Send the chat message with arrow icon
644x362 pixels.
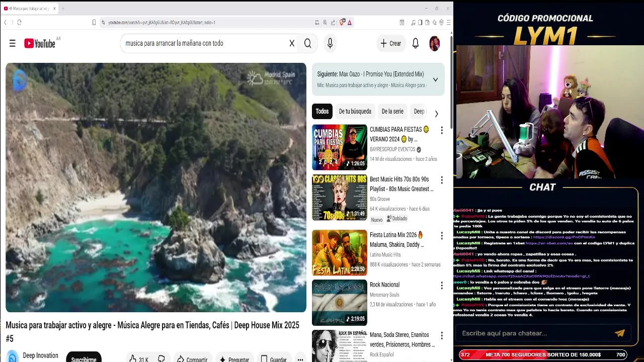point(619,333)
